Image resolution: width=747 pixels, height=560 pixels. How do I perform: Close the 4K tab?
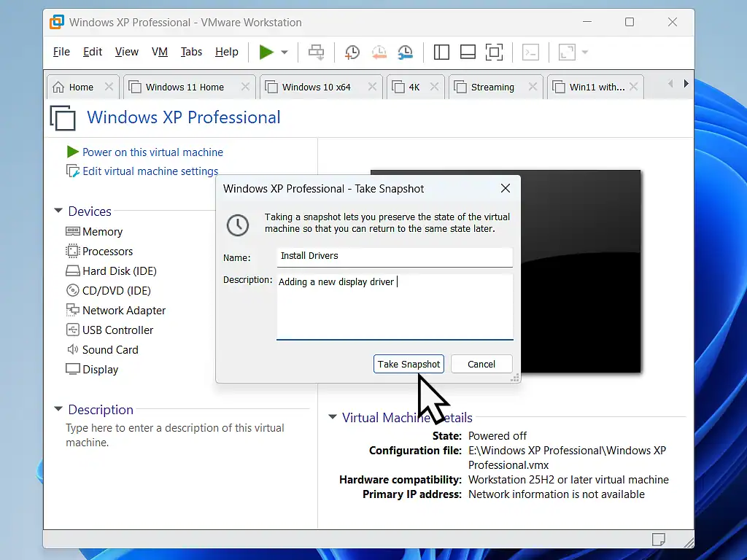(434, 87)
